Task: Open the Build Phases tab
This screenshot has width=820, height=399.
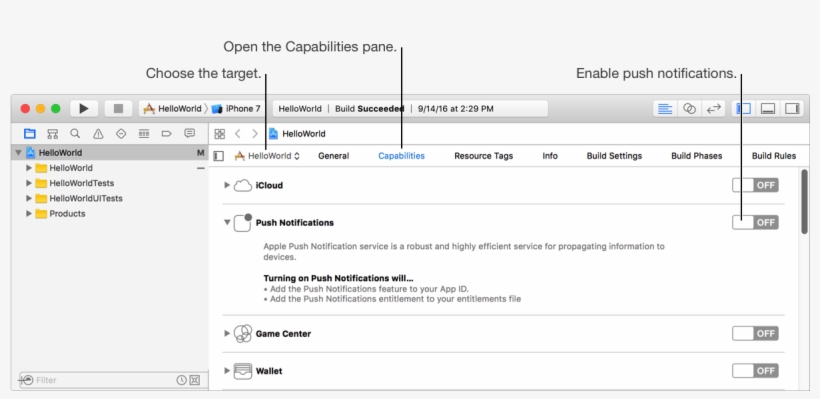Action: (x=697, y=156)
